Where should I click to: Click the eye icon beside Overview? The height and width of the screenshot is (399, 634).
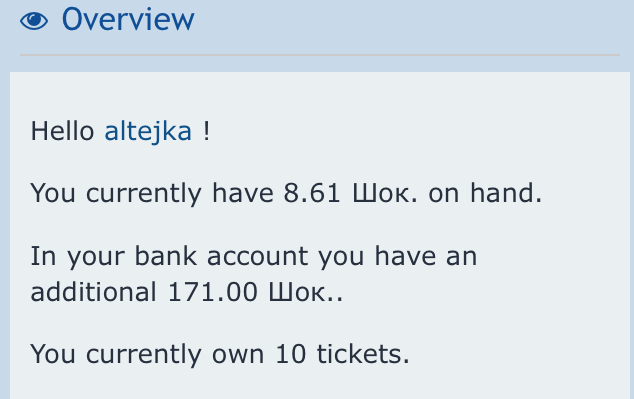(x=34, y=21)
